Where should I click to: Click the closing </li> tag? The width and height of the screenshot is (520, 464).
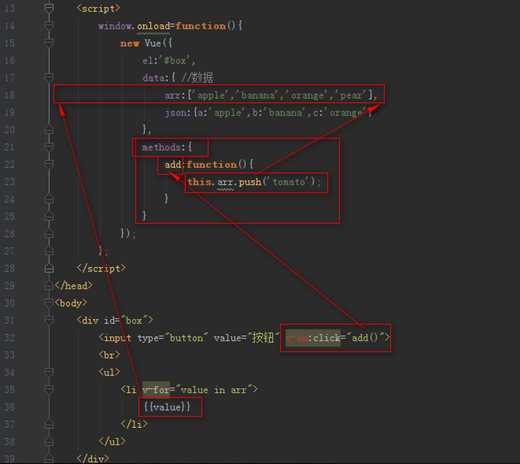pos(134,424)
